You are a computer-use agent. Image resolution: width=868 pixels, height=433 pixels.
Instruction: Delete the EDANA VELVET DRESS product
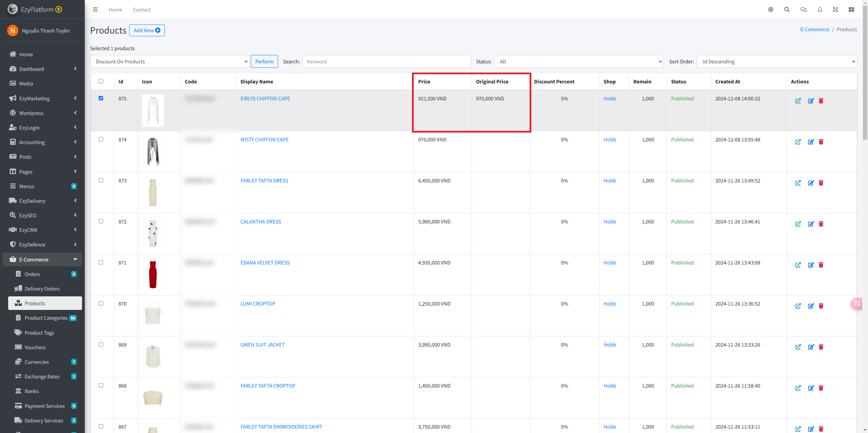(x=821, y=265)
